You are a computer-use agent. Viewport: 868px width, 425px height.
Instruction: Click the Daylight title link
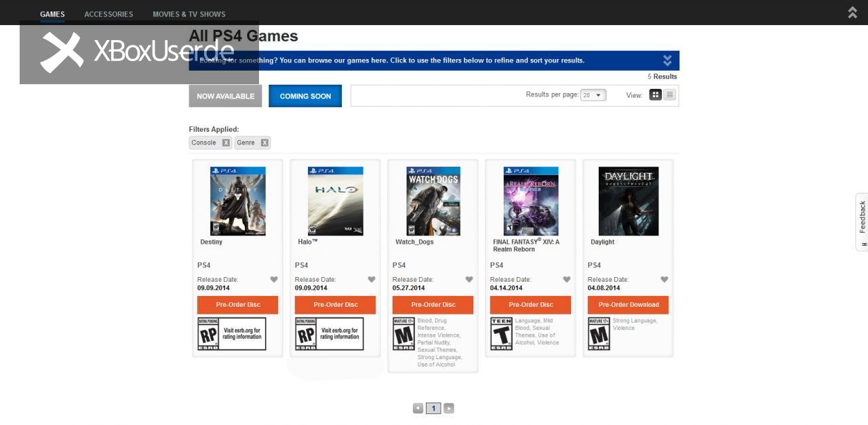click(602, 242)
